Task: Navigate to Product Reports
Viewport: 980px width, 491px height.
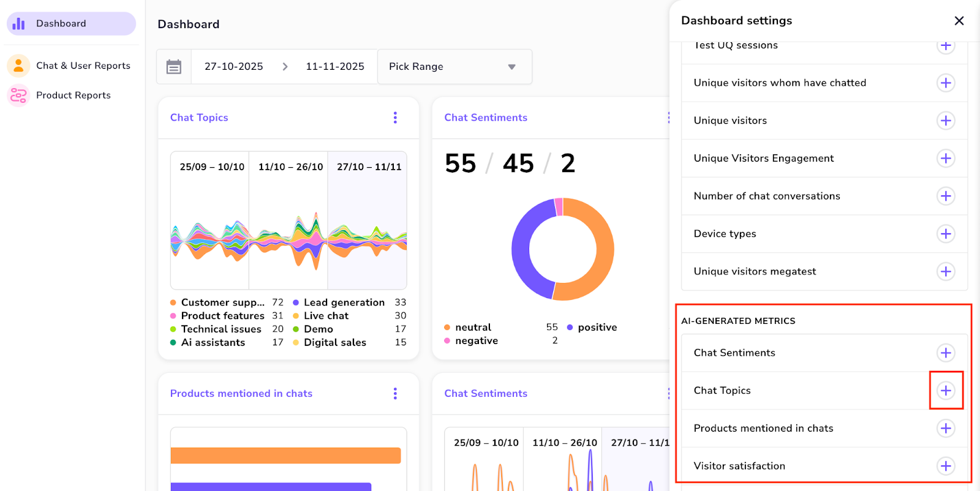Action: pos(73,96)
